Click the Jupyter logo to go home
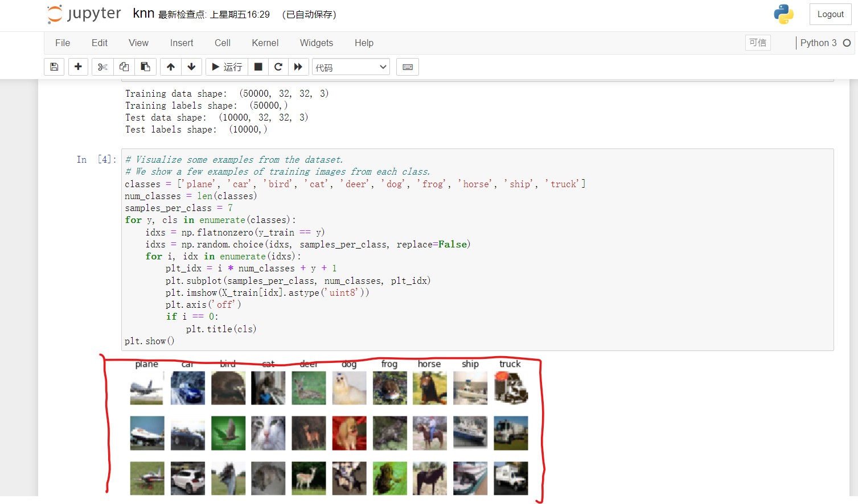This screenshot has width=858, height=504. coord(84,14)
